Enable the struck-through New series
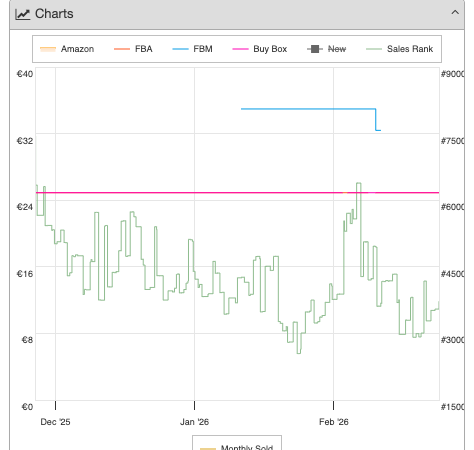The image size is (474, 450). [x=326, y=49]
